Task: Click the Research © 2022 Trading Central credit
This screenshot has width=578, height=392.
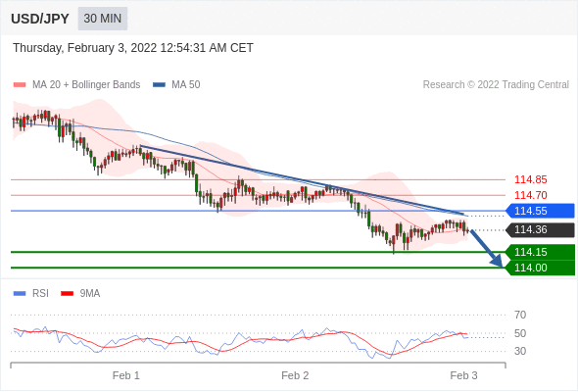Action: pyautogui.click(x=496, y=85)
